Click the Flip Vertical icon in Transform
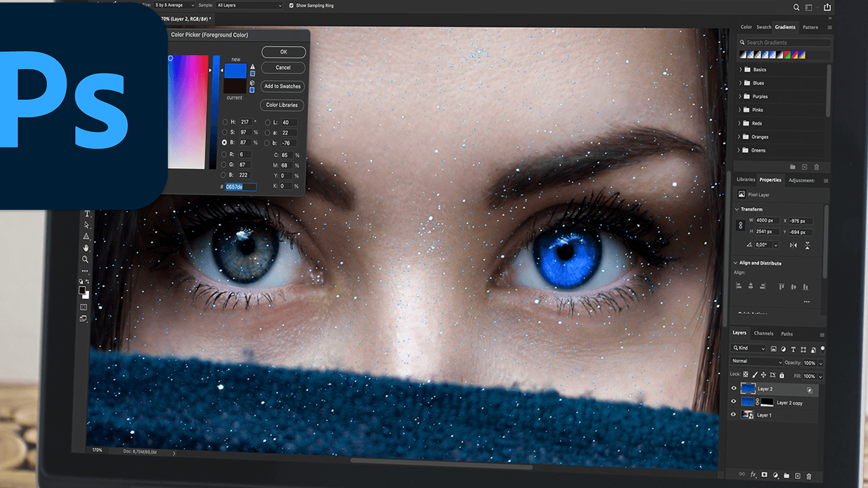The image size is (868, 488). [807, 245]
